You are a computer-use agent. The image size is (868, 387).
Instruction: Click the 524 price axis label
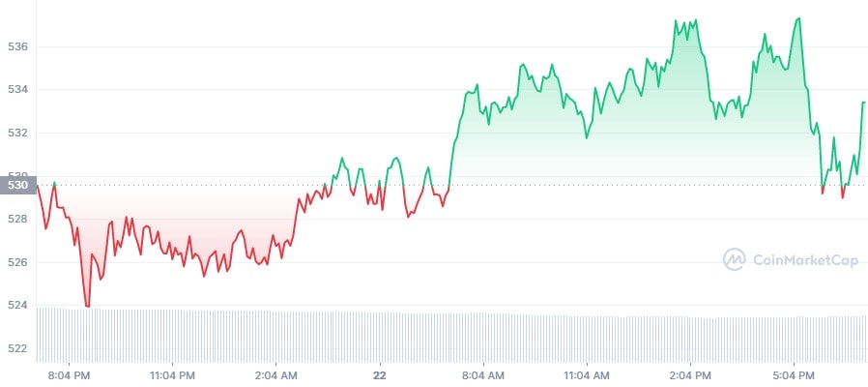click(x=17, y=306)
